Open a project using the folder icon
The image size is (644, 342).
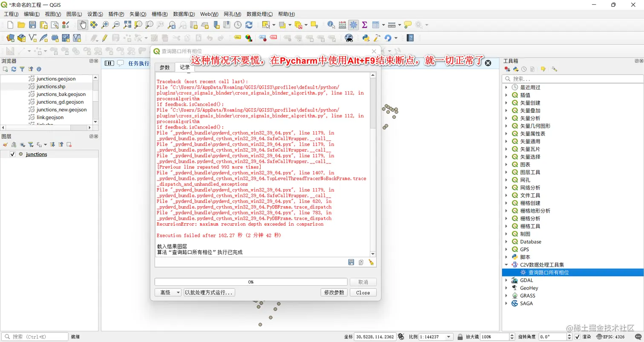(x=21, y=25)
